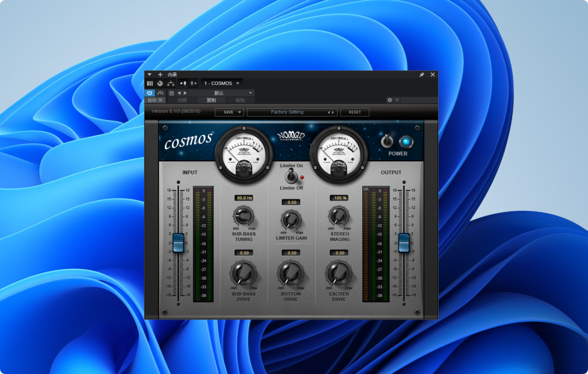The width and height of the screenshot is (588, 374).
Task: Open the 默认 preset dropdown
Action: [221, 93]
